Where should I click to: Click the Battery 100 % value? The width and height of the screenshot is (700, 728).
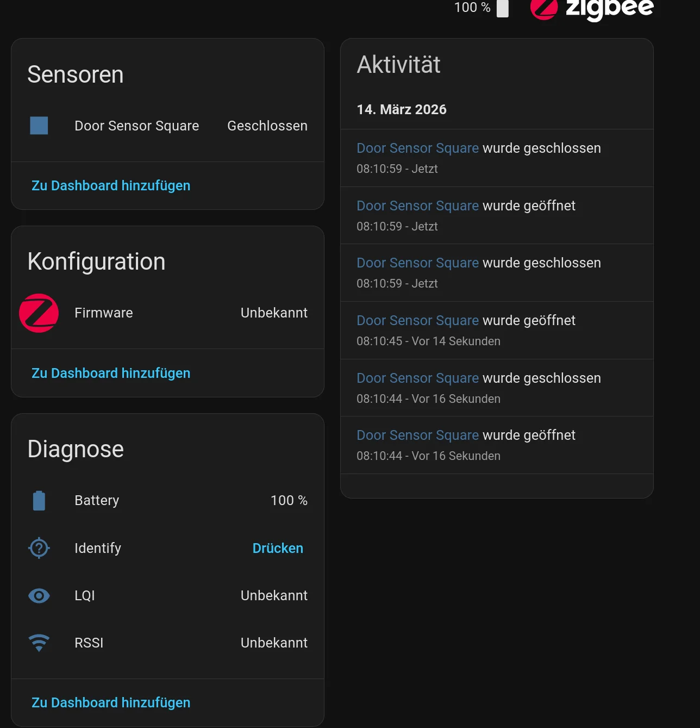[x=289, y=501]
